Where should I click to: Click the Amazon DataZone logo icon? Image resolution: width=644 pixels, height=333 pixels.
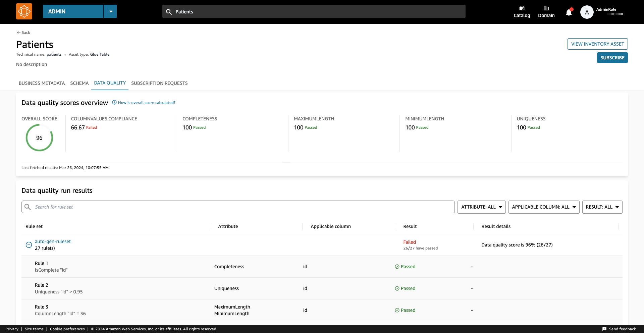click(x=24, y=11)
